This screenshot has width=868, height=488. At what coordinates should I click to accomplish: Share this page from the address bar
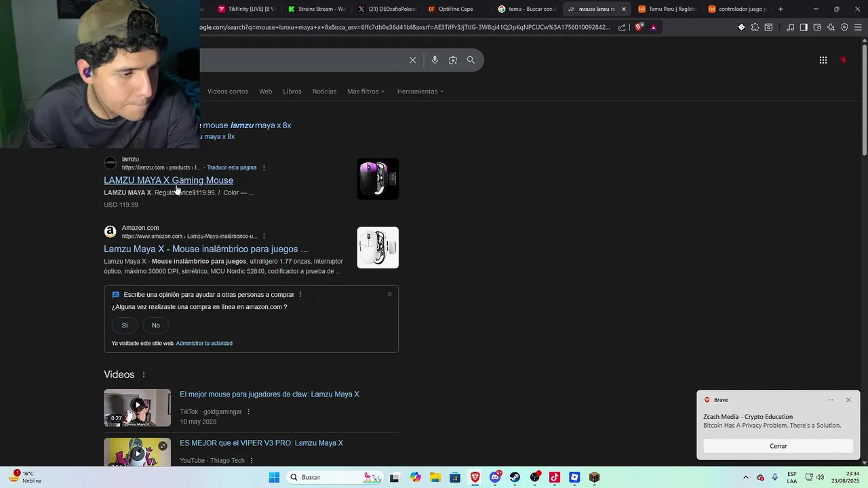coord(622,27)
